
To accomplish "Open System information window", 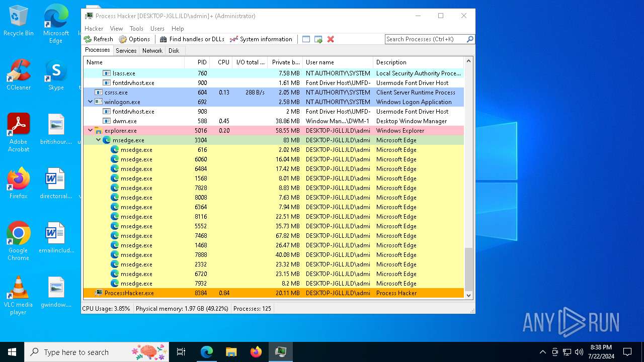I will coord(261,39).
